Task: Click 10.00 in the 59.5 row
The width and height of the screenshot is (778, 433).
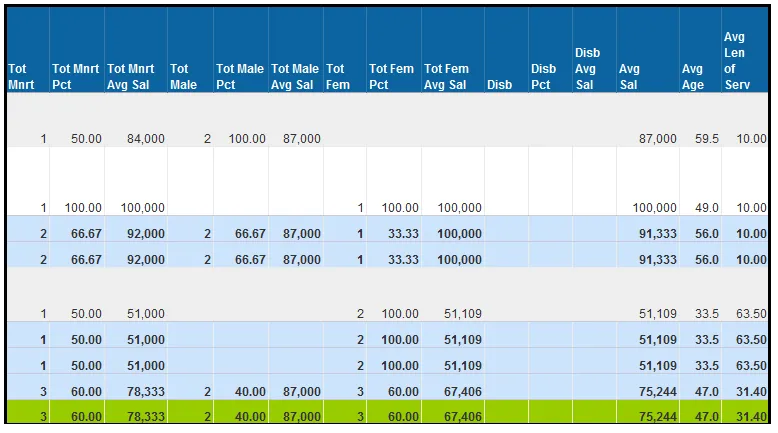Action: (x=751, y=139)
